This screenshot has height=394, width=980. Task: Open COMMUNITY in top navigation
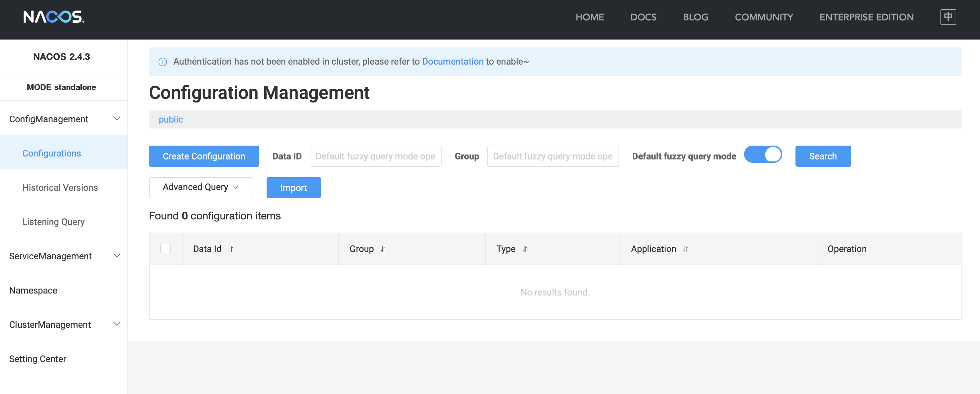tap(764, 17)
